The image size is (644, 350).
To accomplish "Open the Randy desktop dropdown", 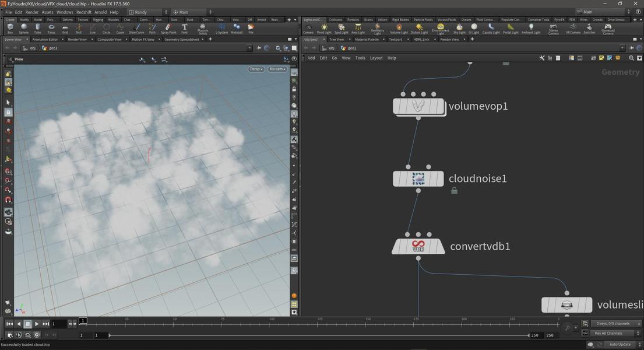I will click(148, 12).
